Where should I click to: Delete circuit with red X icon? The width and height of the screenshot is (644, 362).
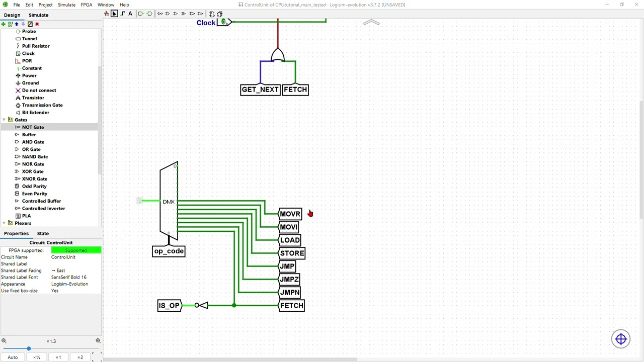[37, 24]
